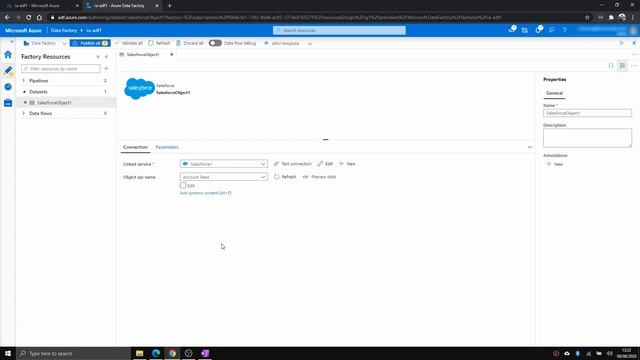
Task: Open the Home hub in left rail
Action: [8, 54]
